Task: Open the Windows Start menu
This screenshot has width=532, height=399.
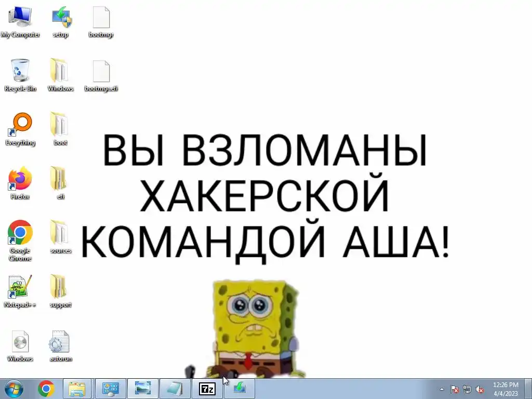Action: click(x=14, y=389)
